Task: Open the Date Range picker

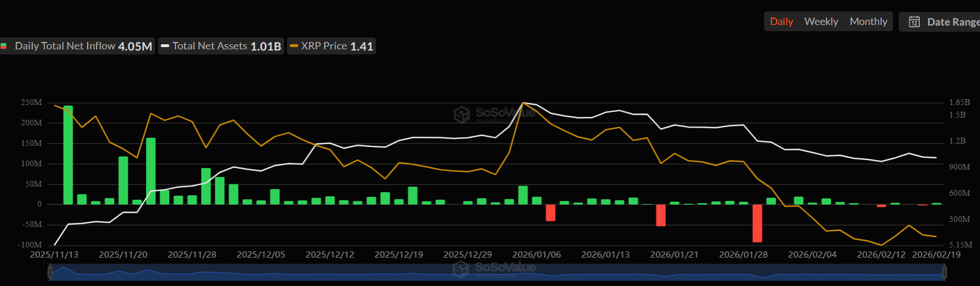Action: pos(952,22)
